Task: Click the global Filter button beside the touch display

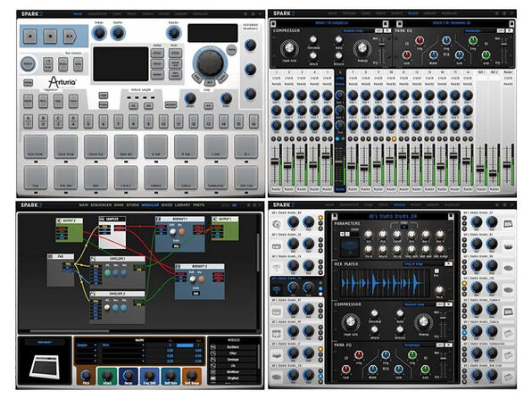Action: point(157,53)
